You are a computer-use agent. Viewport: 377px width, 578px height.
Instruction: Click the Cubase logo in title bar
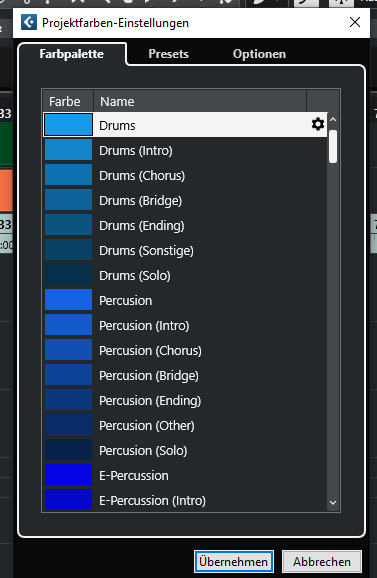click(29, 22)
